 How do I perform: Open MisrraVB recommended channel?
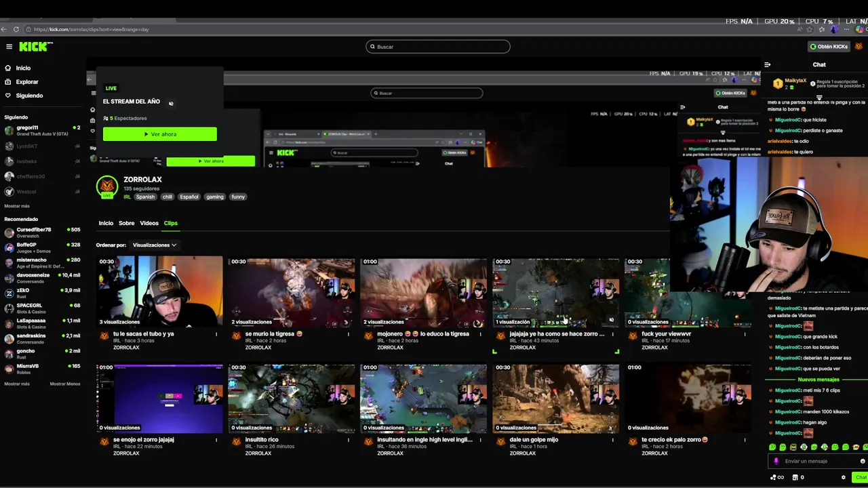(42, 369)
